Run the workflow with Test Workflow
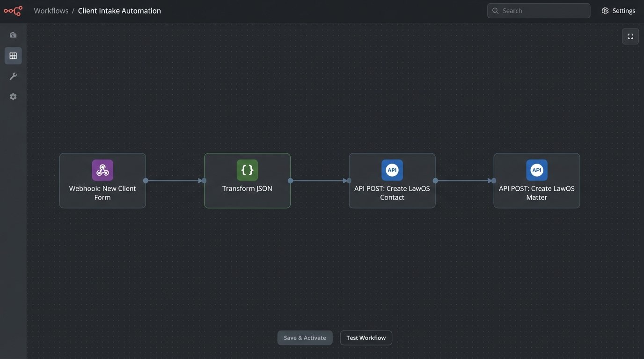 pos(366,337)
